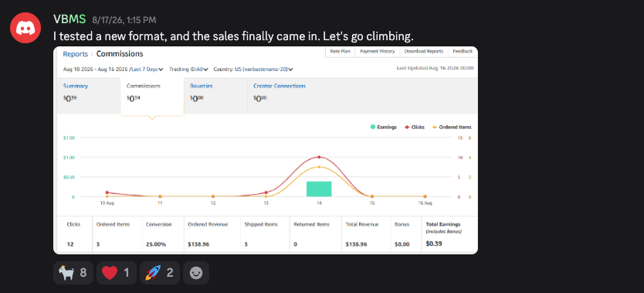The image size is (644, 293).
Task: Click the 16 Aug axis label
Action: tap(425, 203)
